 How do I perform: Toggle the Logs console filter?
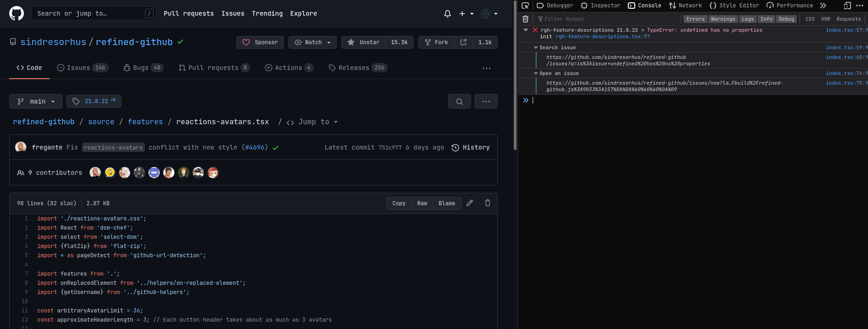[x=748, y=19]
